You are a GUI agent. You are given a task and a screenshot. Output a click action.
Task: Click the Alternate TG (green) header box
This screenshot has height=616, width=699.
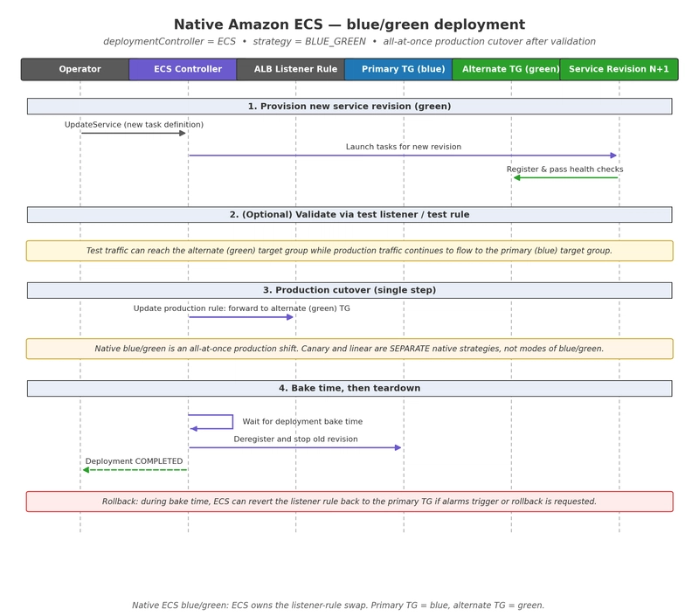click(506, 69)
